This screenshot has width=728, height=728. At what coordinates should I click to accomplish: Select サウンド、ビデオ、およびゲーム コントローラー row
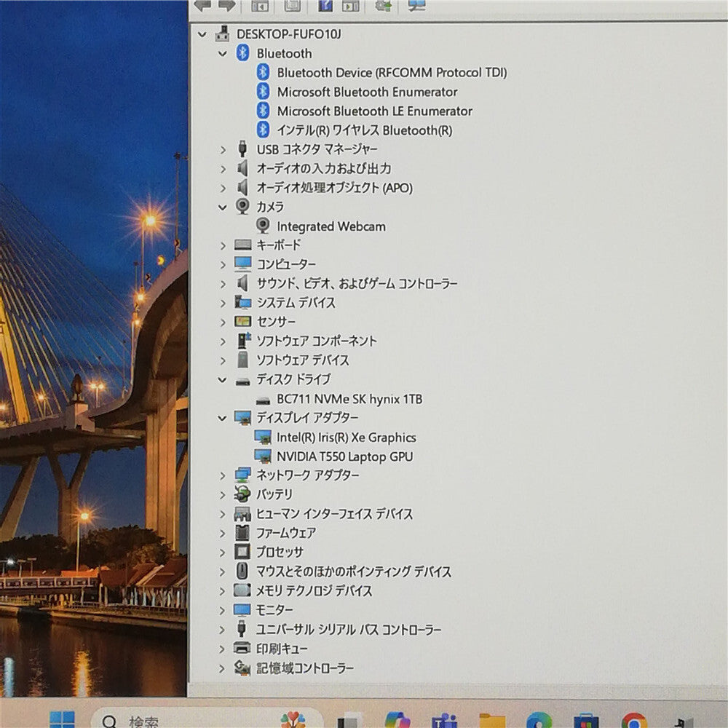[x=357, y=283]
